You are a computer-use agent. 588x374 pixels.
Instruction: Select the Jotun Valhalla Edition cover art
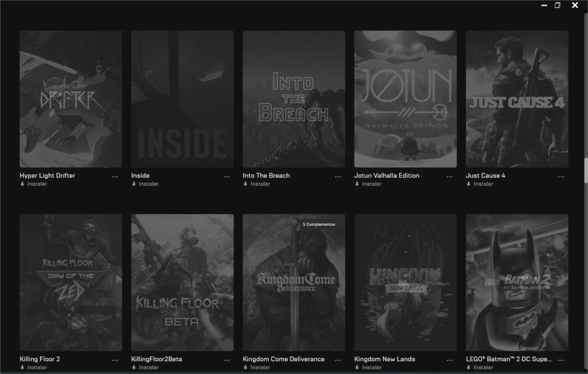pyautogui.click(x=405, y=99)
